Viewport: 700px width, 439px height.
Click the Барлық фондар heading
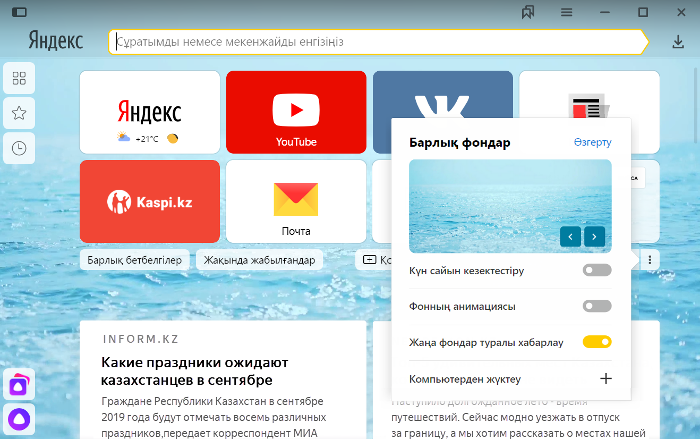(459, 143)
